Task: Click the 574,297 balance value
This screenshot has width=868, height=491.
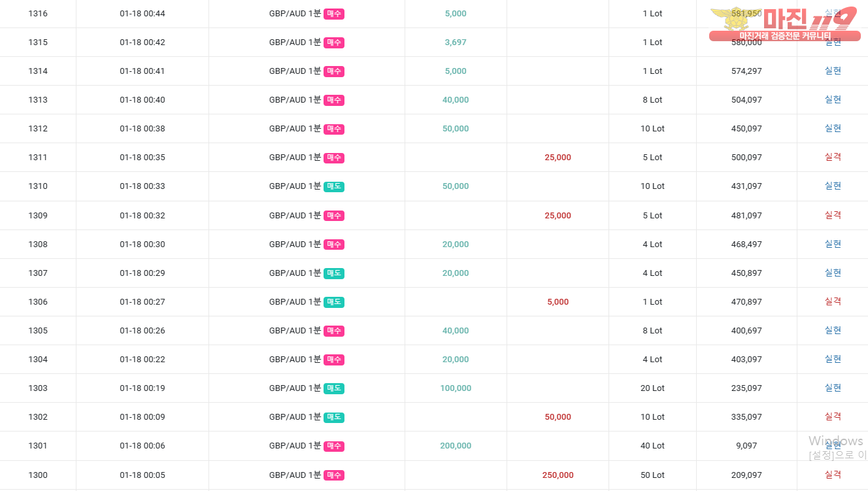Action: (x=746, y=71)
